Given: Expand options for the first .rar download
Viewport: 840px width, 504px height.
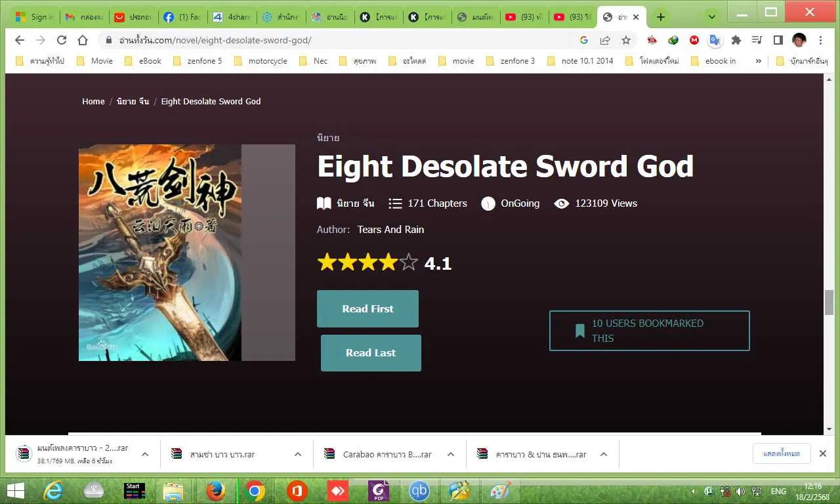Looking at the screenshot, I should pyautogui.click(x=145, y=454).
